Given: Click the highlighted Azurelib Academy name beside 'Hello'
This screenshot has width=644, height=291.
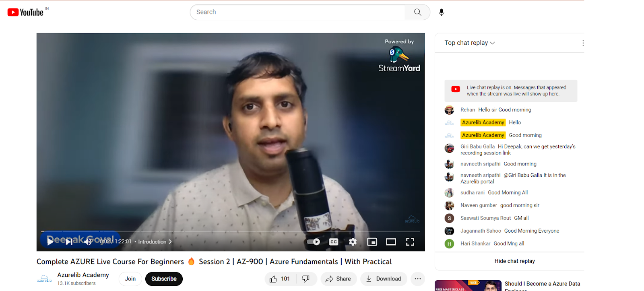Looking at the screenshot, I should click(x=483, y=122).
